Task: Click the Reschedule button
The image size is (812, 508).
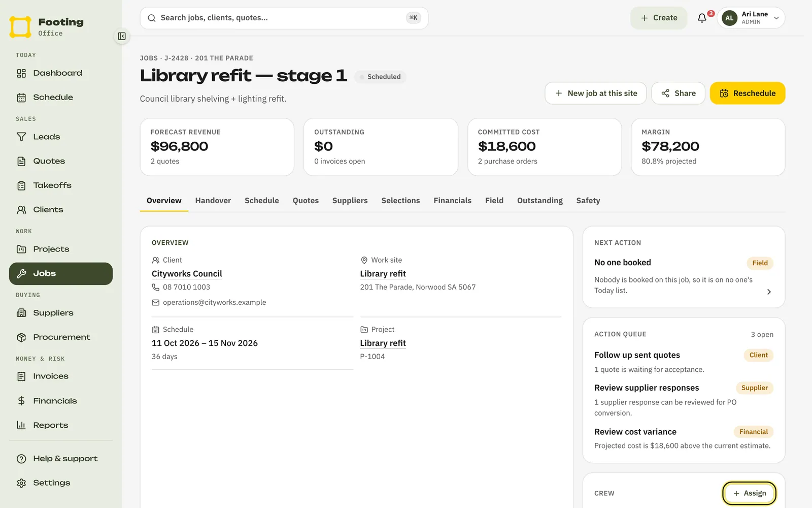Action: coord(748,93)
